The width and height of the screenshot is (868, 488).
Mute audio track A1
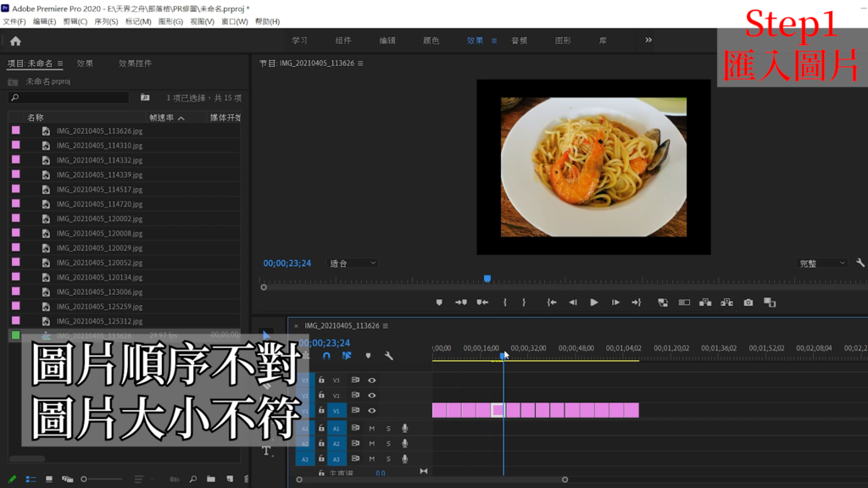click(372, 428)
